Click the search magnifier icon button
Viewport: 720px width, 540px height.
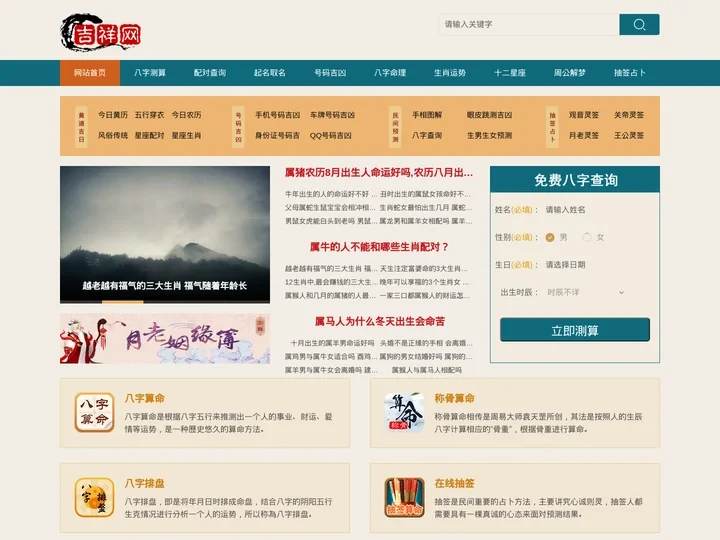pyautogui.click(x=639, y=24)
